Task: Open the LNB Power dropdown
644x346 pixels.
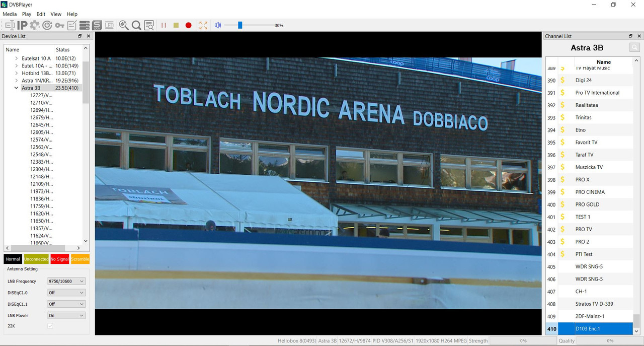Action: [x=66, y=315]
